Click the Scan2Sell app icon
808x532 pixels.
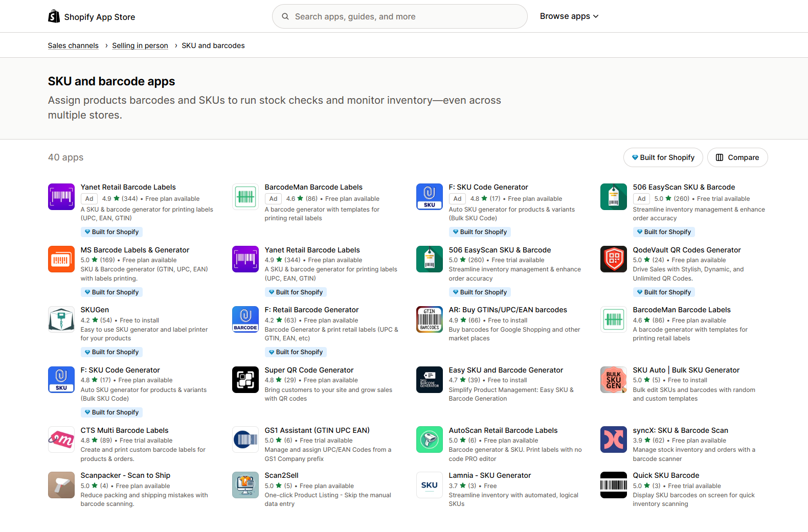coord(245,485)
